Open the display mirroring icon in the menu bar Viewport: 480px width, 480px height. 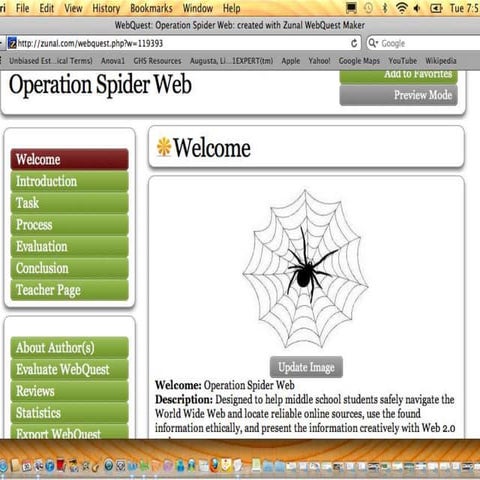(351, 8)
